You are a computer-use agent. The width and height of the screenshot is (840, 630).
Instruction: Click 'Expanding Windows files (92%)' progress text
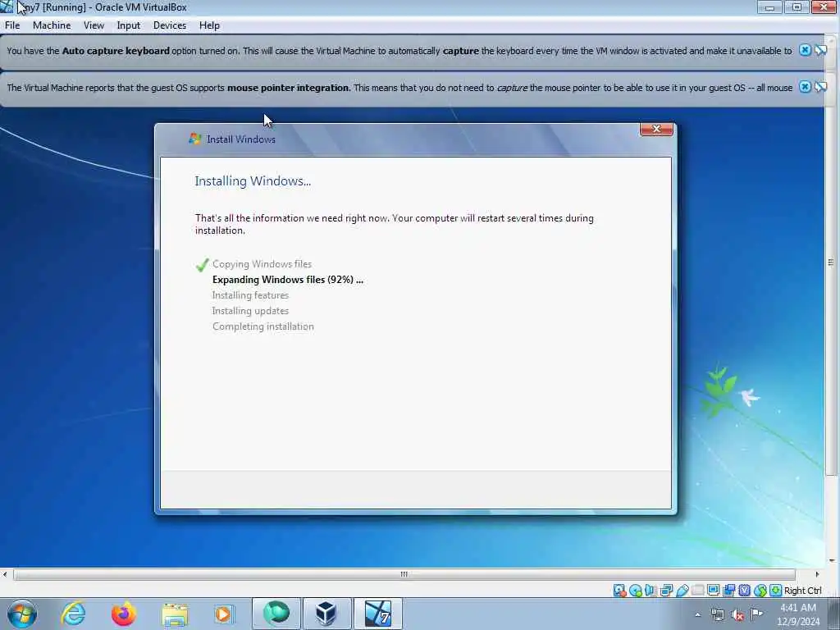[x=288, y=280]
